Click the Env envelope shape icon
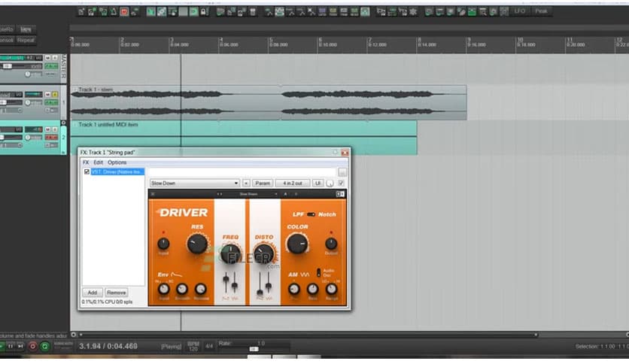Screen dimensions: 629x364 [x=177, y=275]
